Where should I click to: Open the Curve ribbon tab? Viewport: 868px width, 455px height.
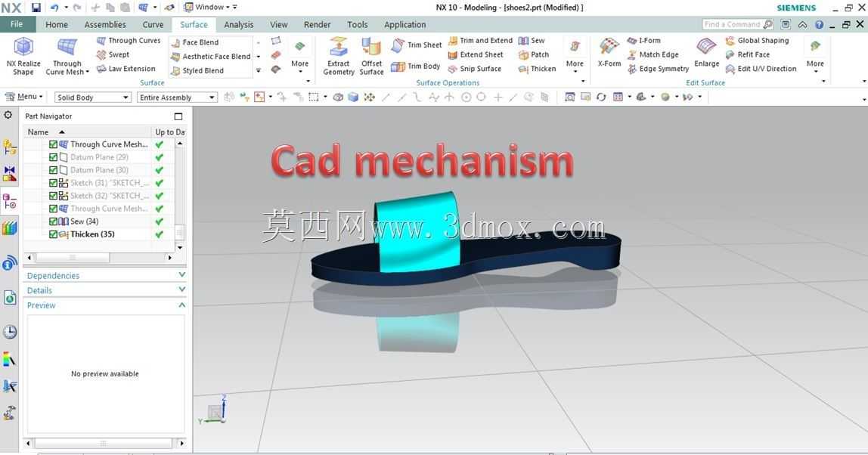[x=153, y=25]
